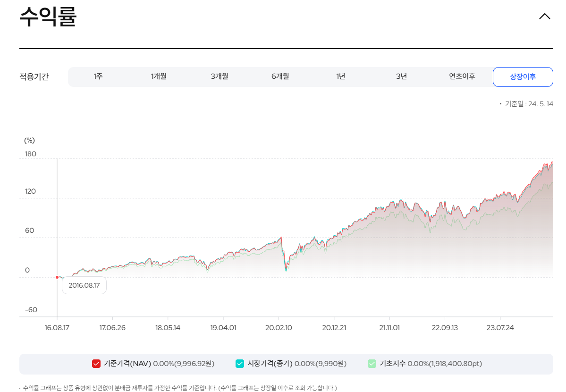Click the 0.00%(9,990원) market price value
The height and width of the screenshot is (392, 566).
pyautogui.click(x=321, y=364)
